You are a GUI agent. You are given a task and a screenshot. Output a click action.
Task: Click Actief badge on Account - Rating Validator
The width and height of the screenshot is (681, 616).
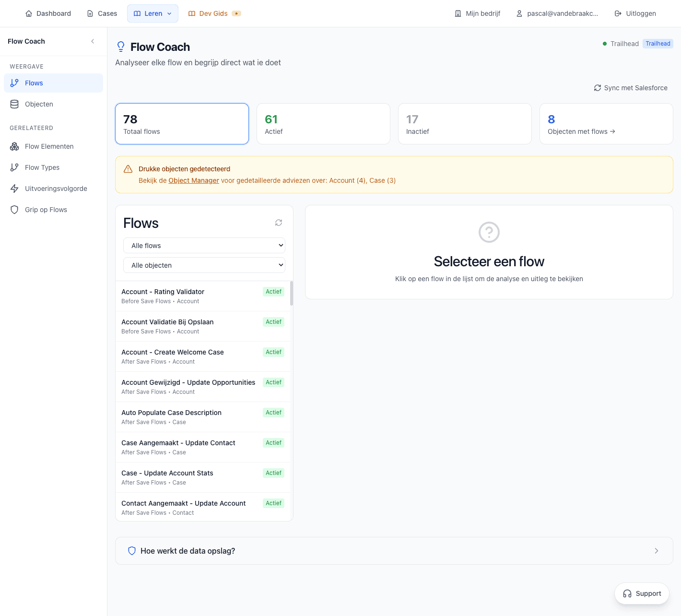(x=273, y=292)
